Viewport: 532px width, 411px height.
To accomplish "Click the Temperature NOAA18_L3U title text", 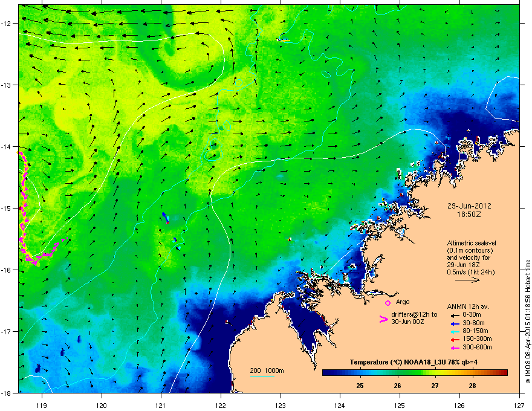I will [414, 362].
